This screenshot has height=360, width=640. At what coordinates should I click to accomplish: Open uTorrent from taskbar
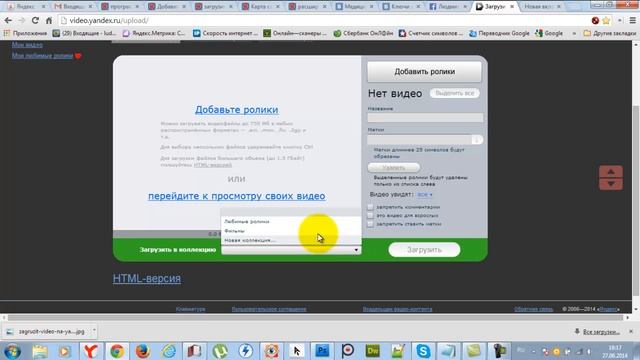coord(220,351)
